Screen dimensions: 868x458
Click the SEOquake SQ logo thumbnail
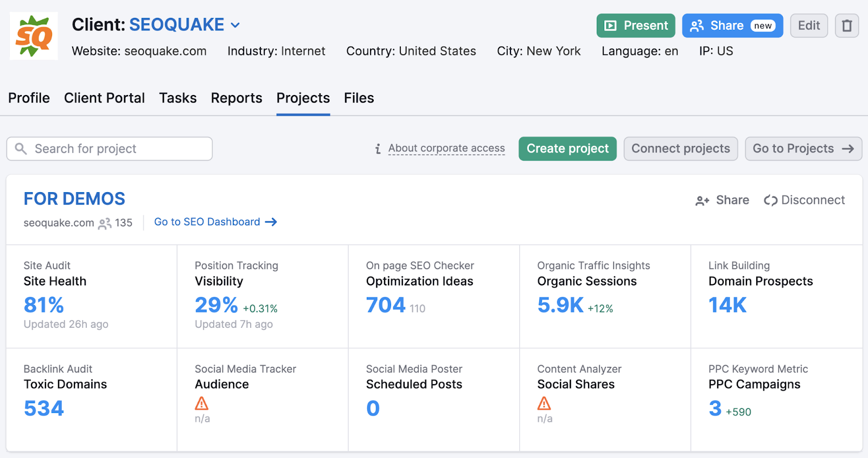point(34,36)
